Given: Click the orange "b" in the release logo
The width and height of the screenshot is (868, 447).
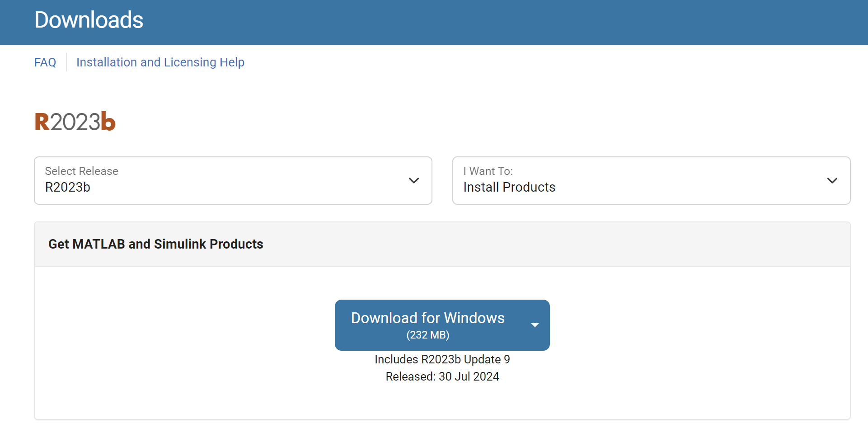Looking at the screenshot, I should click(x=108, y=122).
